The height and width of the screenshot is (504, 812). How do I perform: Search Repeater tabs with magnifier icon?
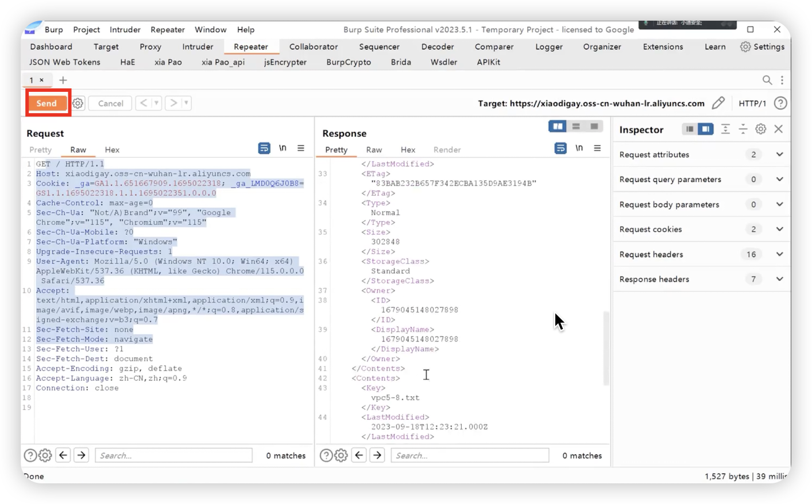pos(767,80)
